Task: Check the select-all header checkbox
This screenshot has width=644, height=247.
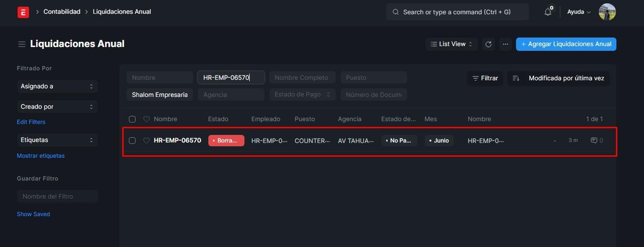Action: point(132,119)
